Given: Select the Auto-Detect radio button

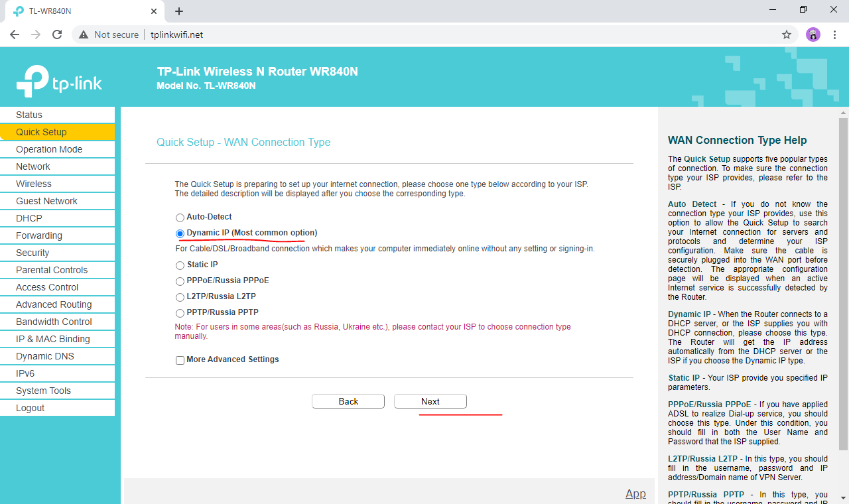Looking at the screenshot, I should click(180, 218).
